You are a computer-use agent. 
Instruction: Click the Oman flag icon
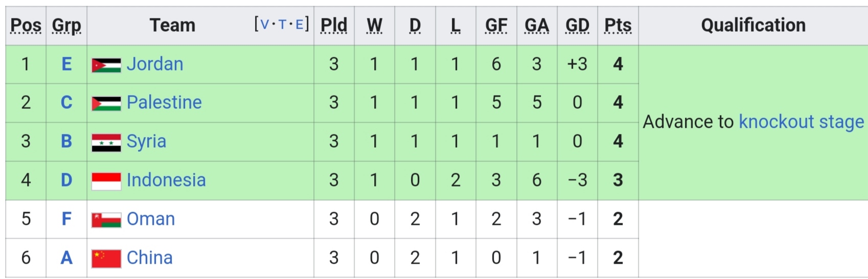point(106,220)
